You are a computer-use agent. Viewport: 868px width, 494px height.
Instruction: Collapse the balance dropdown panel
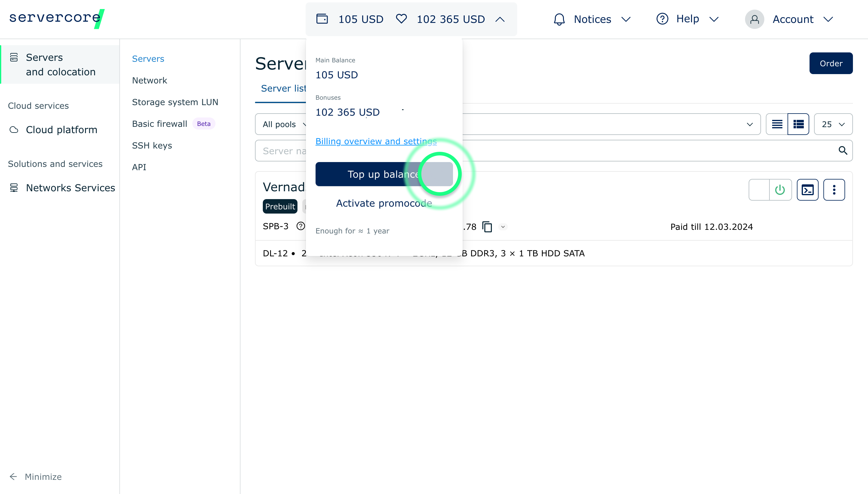(x=500, y=19)
